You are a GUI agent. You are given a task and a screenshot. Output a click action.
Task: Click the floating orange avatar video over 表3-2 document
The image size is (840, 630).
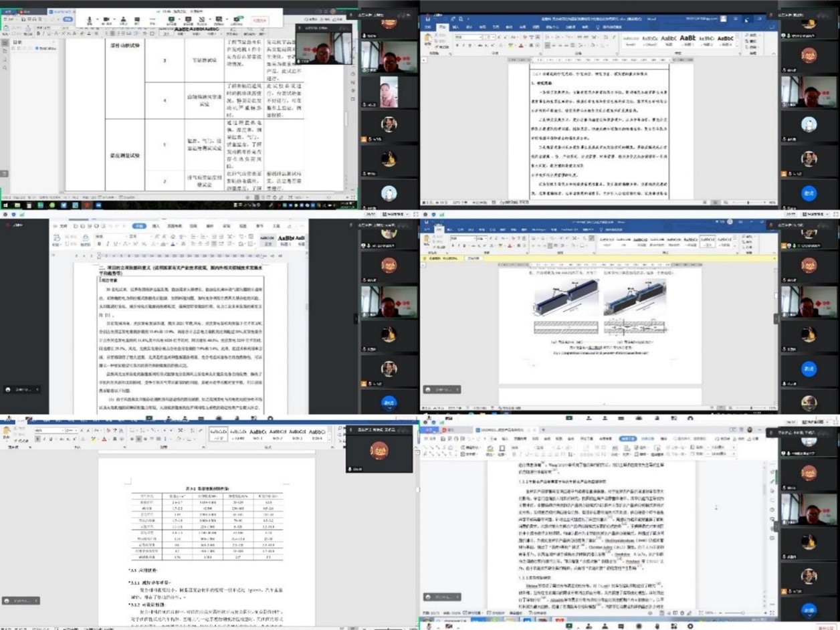(379, 450)
